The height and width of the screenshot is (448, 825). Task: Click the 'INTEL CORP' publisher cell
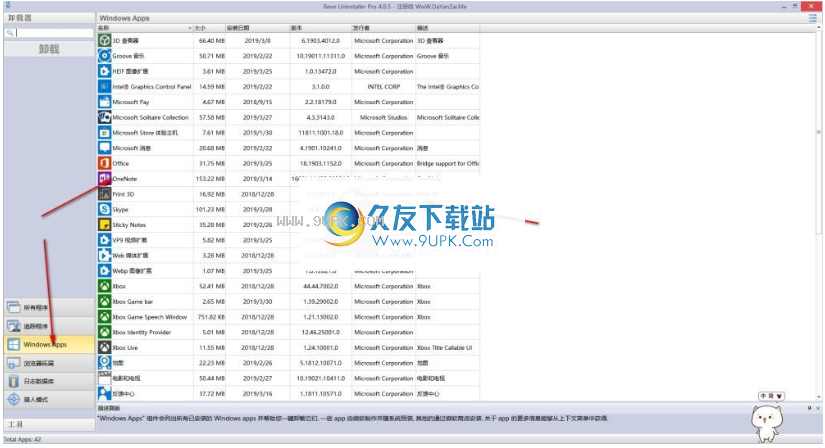click(384, 87)
